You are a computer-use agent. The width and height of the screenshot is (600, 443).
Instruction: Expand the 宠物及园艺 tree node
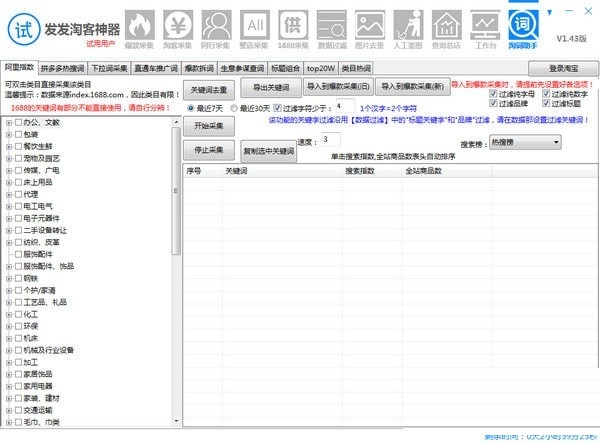tap(9, 158)
